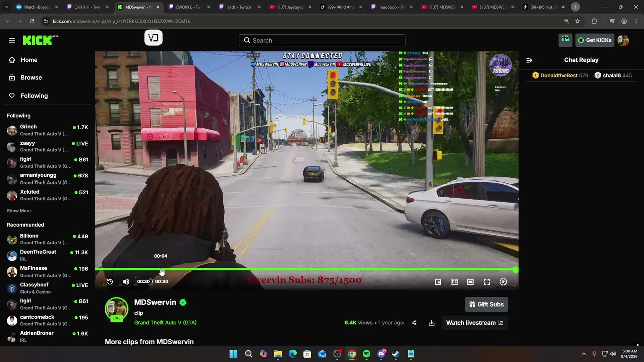Switch to the EWOKKK Twitch tab
This screenshot has width=644, height=362.
click(189, 7)
